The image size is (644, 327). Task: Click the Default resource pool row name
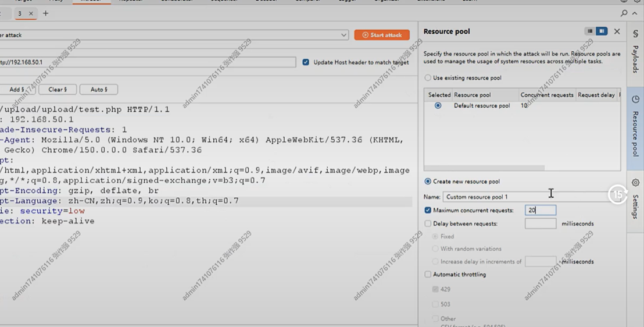pos(482,106)
